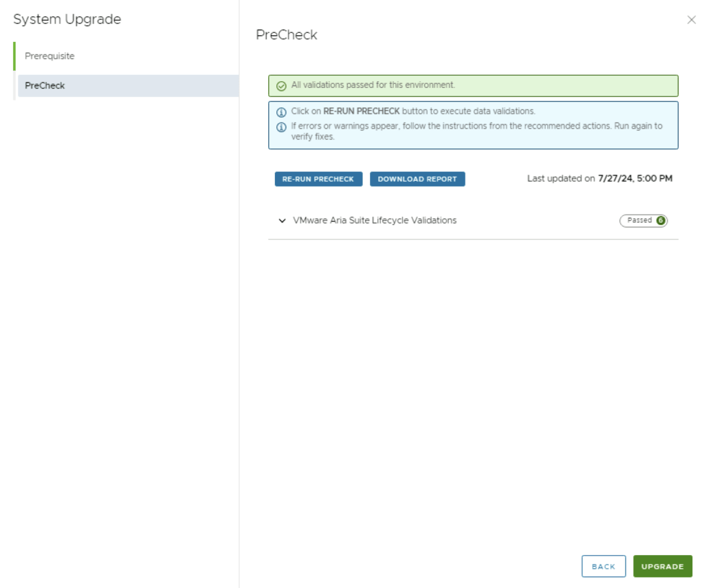The image size is (704, 588).
Task: Click the PreCheck page heading
Action: click(x=286, y=34)
